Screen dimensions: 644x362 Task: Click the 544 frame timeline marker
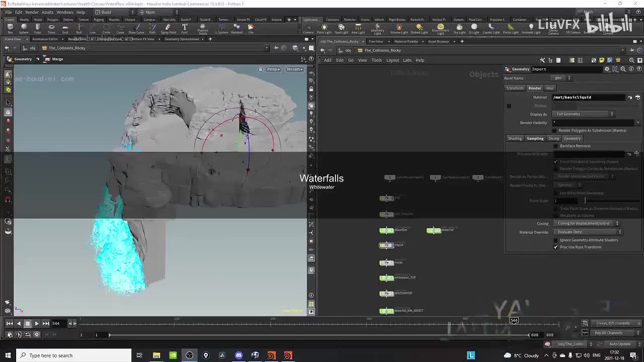514,320
